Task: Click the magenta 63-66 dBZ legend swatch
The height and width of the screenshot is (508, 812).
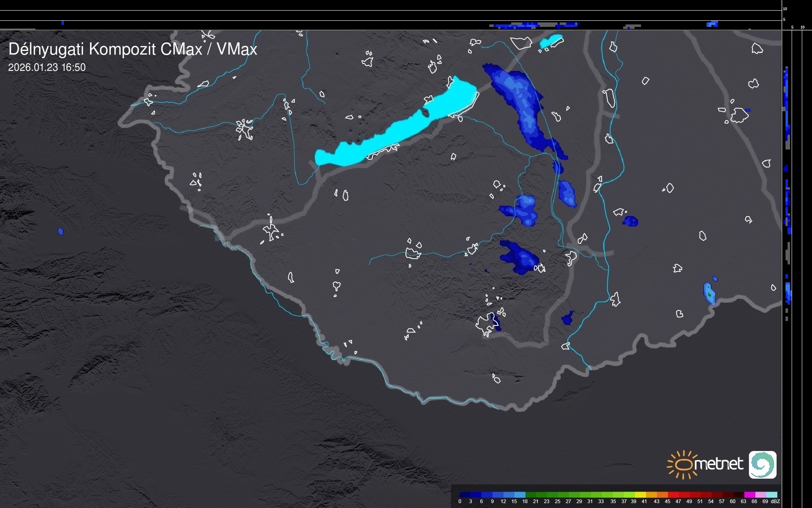Action: pyautogui.click(x=749, y=495)
